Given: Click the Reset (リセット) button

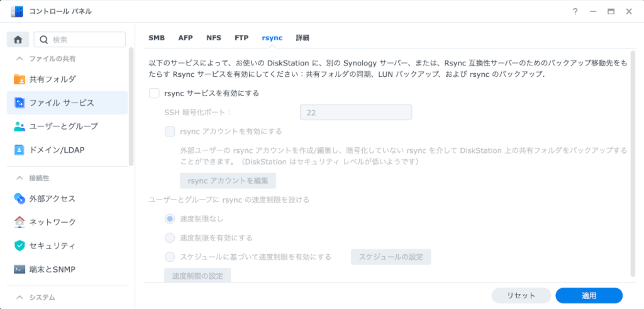Looking at the screenshot, I should click(x=521, y=295).
